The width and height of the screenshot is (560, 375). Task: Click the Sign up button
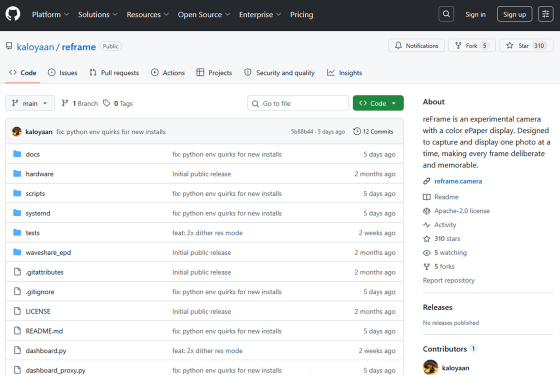[x=514, y=14]
